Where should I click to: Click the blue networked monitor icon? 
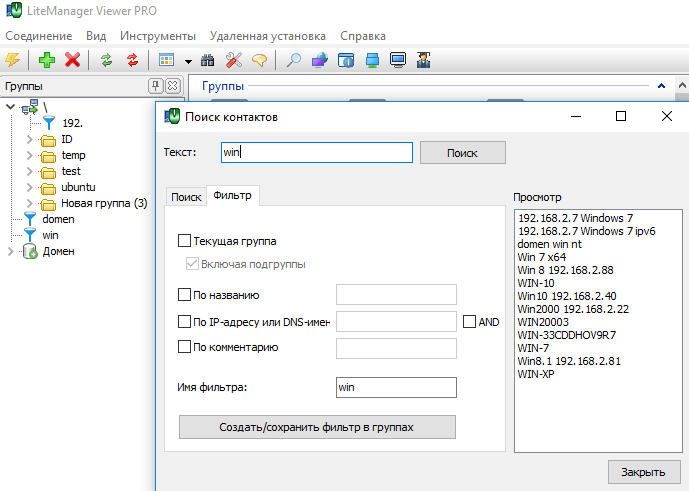coord(372,60)
